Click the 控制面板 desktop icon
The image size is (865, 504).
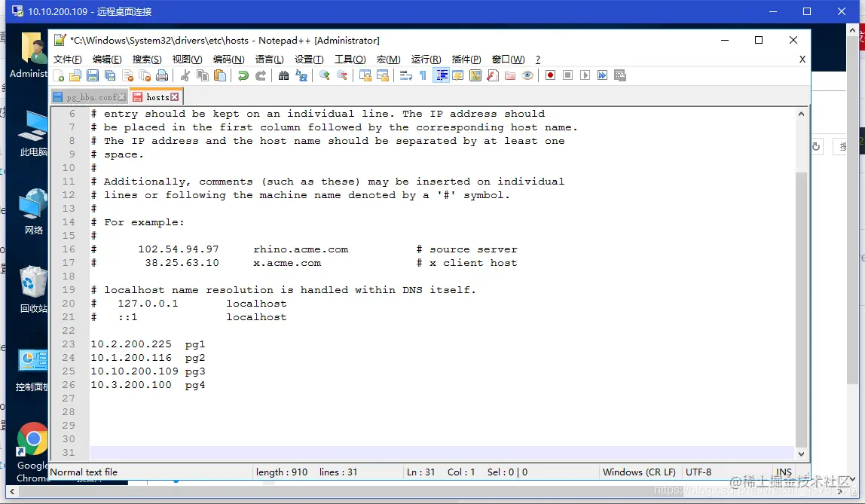(32, 370)
